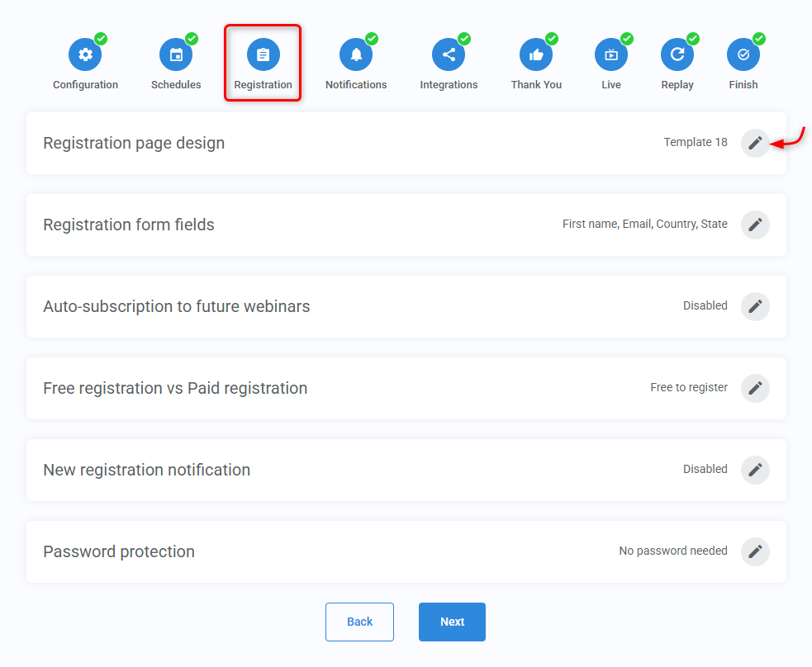Edit the Password protection setting

(x=755, y=551)
